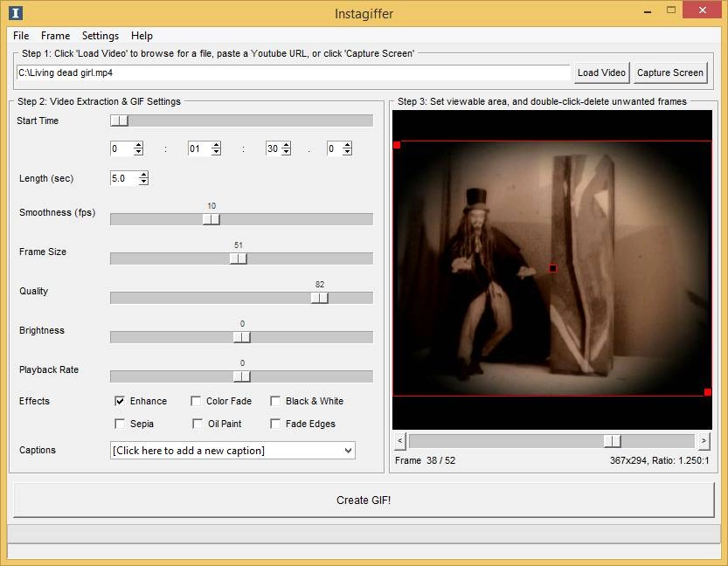The width and height of the screenshot is (728, 566).
Task: Click the next frame arrow button
Action: (x=704, y=441)
